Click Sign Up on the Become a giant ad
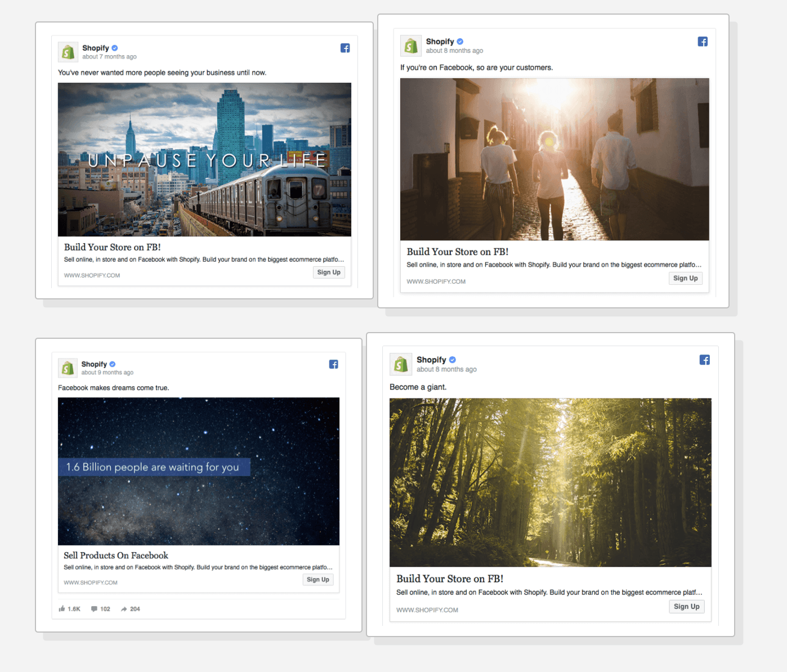Screen dimensions: 787x672 coord(687,607)
